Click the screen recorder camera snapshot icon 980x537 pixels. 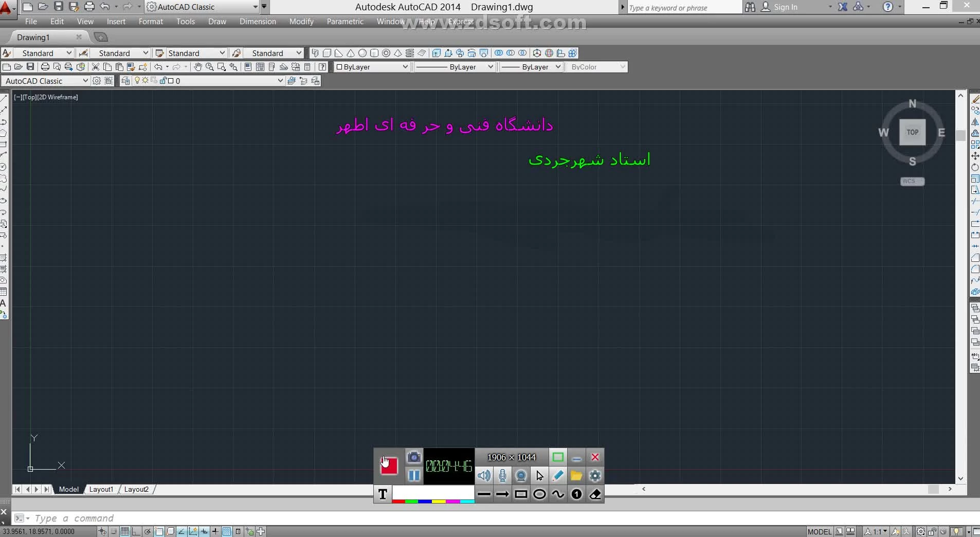[x=414, y=457]
